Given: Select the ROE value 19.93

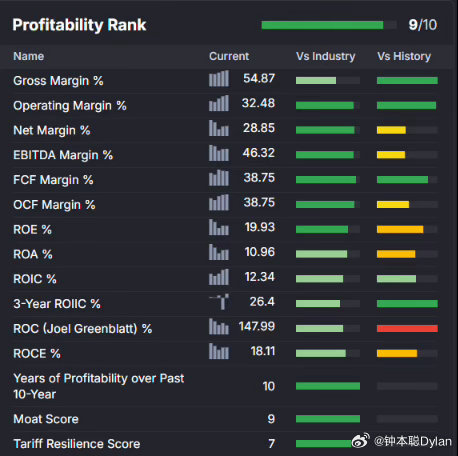Looking at the screenshot, I should 260,227.
